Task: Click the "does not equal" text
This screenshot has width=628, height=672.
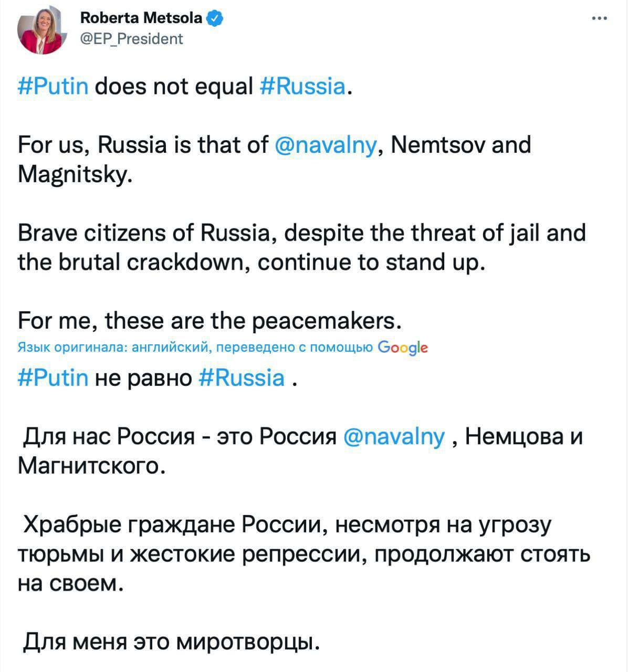Action: (174, 85)
